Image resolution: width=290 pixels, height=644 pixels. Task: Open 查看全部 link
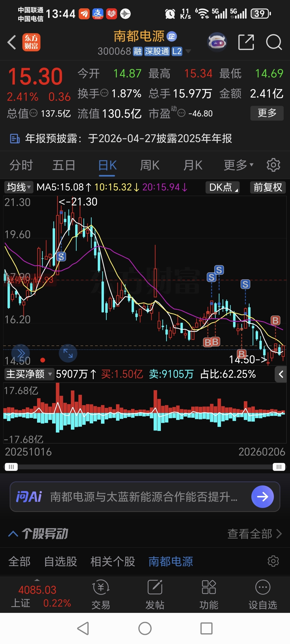255,534
